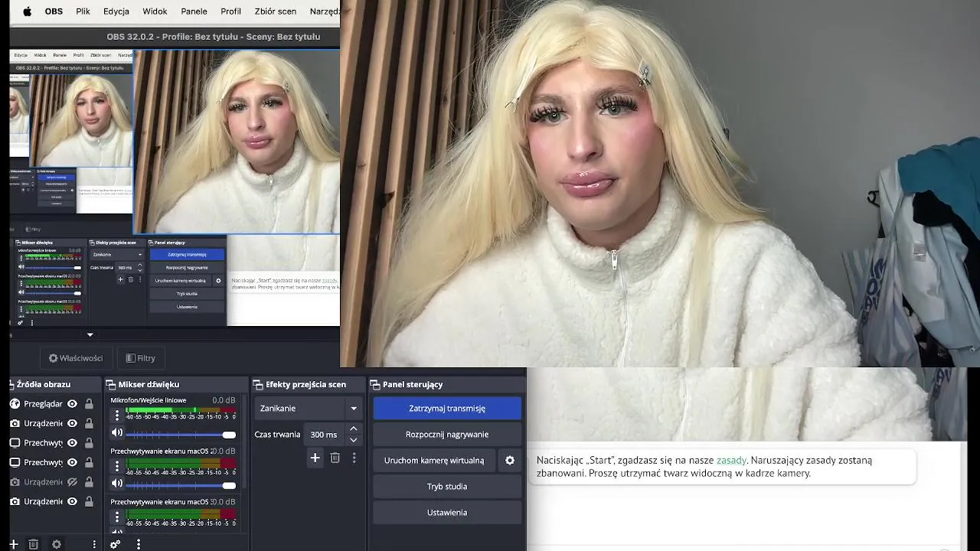The width and height of the screenshot is (980, 551).
Task: Open Ustawienia from the control panel
Action: click(x=447, y=512)
